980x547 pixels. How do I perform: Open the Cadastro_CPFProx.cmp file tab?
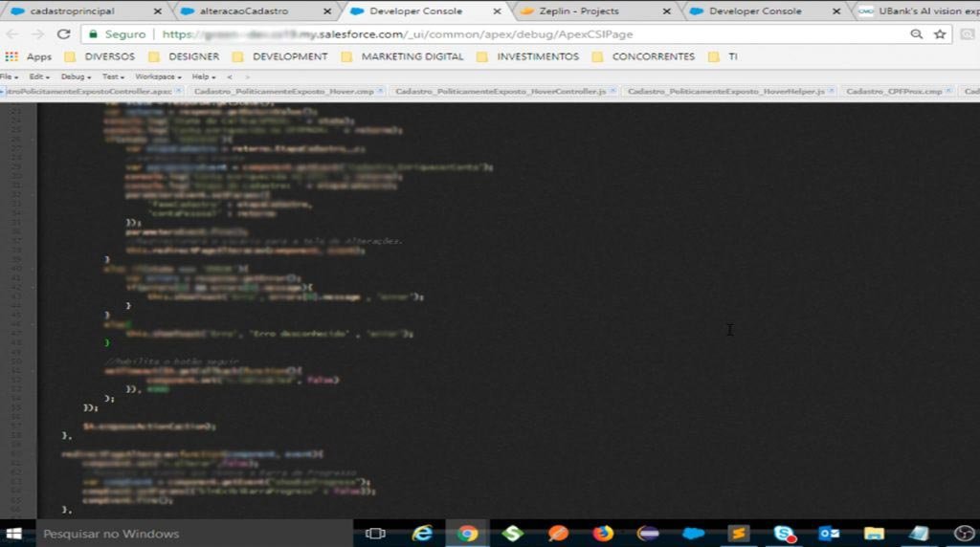pos(894,91)
